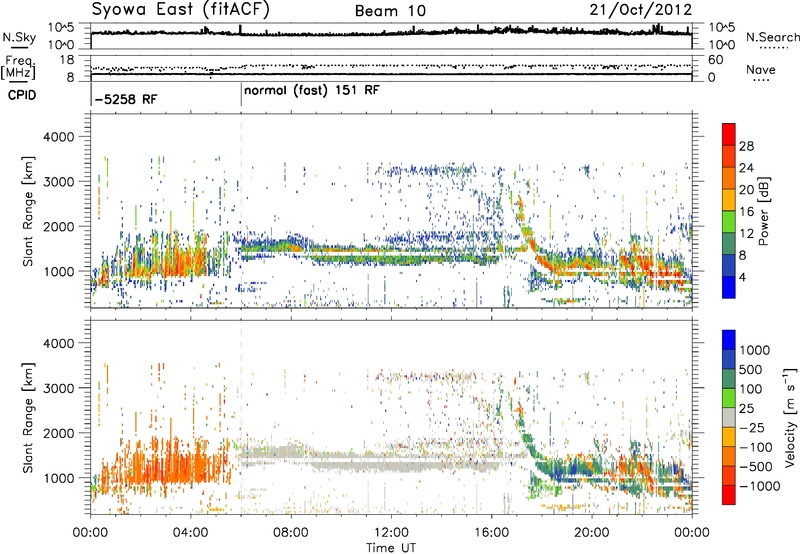
Task: Click the 'Freq. [MHz]' axis label
Action: click(x=18, y=67)
